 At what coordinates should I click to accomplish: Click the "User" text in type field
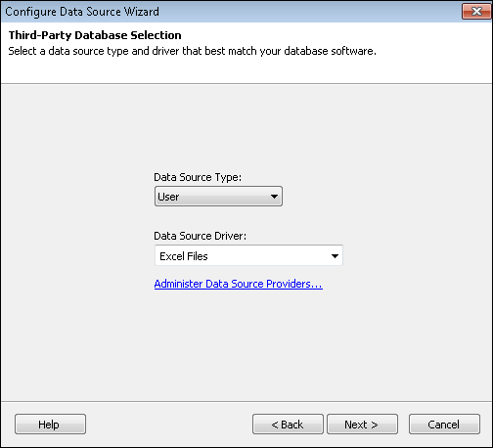coord(168,197)
